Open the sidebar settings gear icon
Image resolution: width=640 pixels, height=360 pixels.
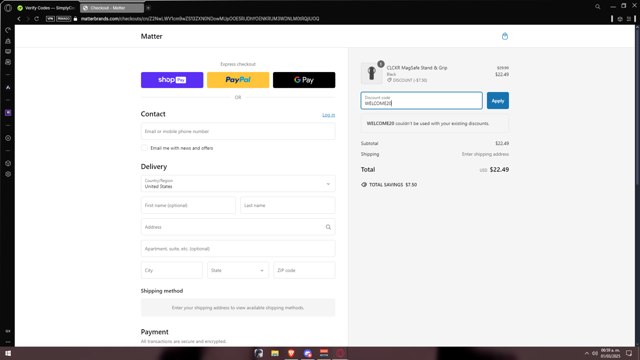tap(8, 174)
